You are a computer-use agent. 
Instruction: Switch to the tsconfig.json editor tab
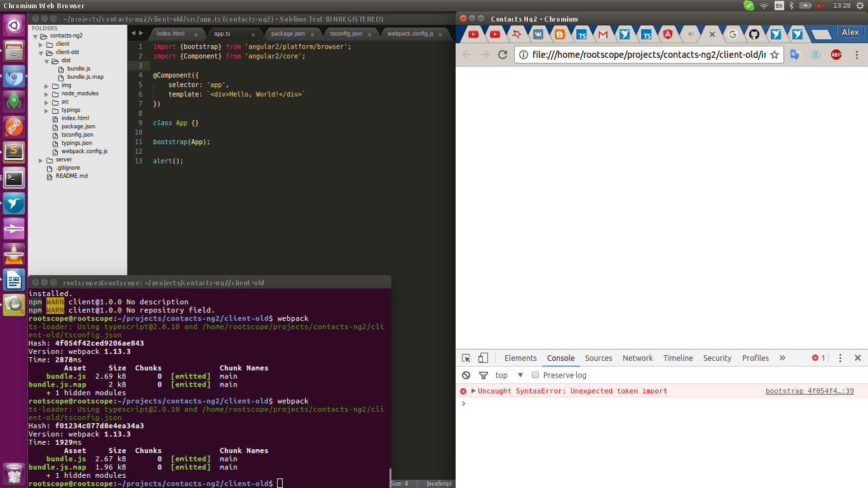tap(346, 34)
